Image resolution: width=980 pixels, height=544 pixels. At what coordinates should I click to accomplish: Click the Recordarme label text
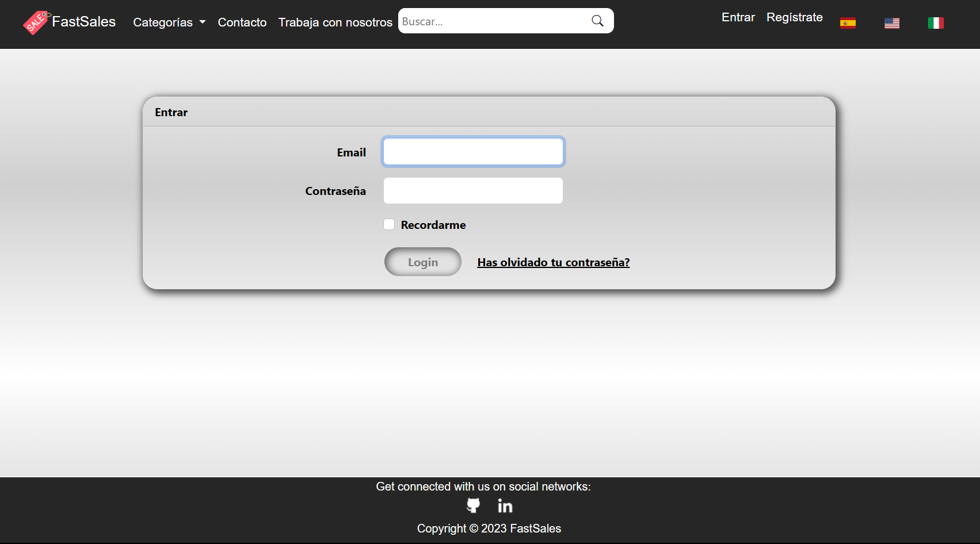pyautogui.click(x=433, y=225)
